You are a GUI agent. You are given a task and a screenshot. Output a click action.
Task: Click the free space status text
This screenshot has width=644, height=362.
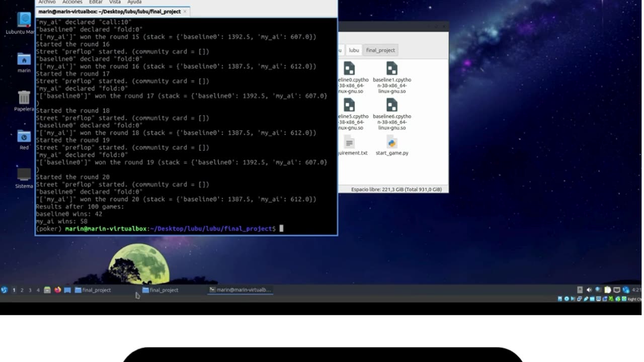tap(396, 190)
